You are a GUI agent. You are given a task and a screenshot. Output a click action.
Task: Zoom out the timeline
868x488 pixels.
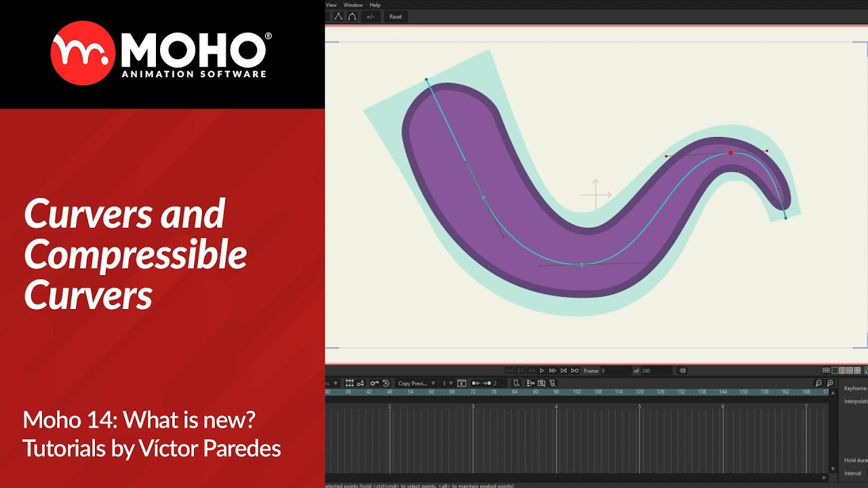[x=819, y=384]
